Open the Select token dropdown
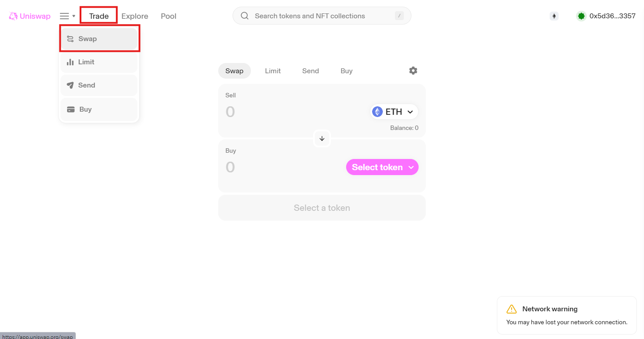644x339 pixels. click(x=382, y=167)
